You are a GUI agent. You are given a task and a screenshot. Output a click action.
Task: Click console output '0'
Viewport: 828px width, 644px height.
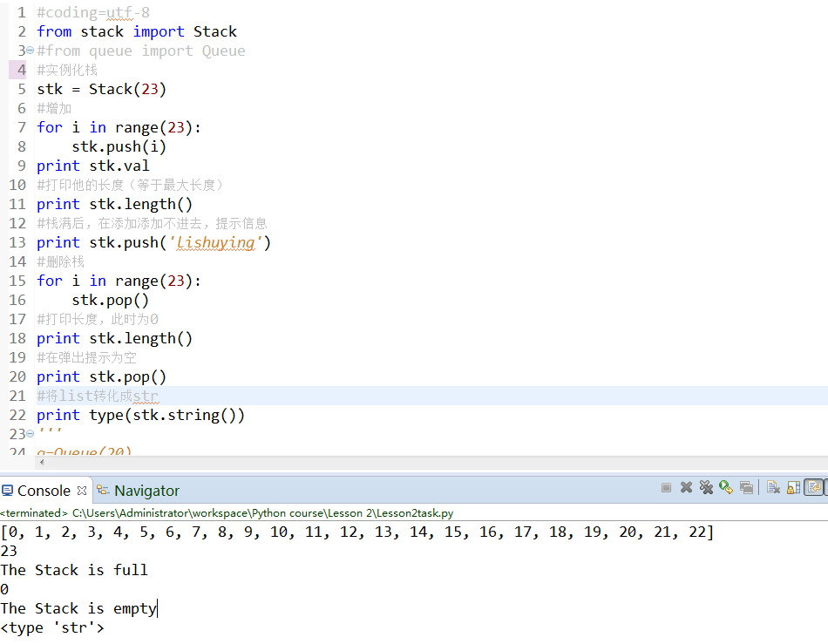pyautogui.click(x=4, y=590)
